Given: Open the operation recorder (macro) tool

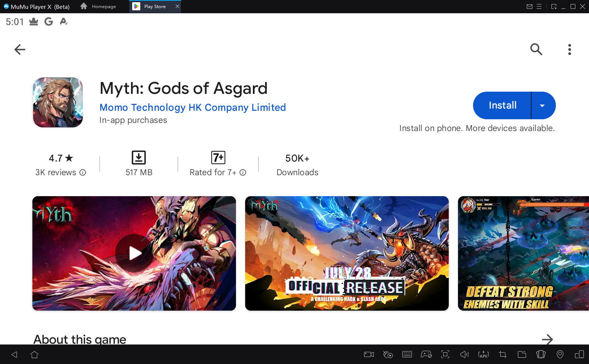Looking at the screenshot, I should [x=388, y=354].
